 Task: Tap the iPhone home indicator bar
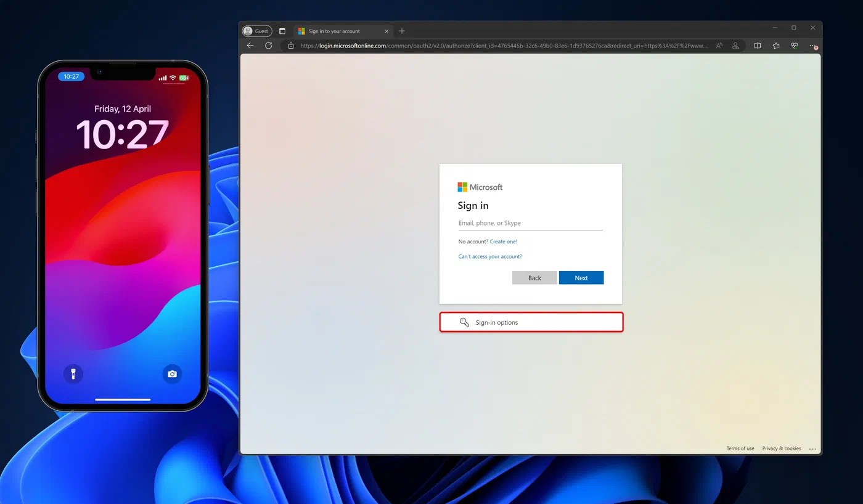tap(123, 399)
